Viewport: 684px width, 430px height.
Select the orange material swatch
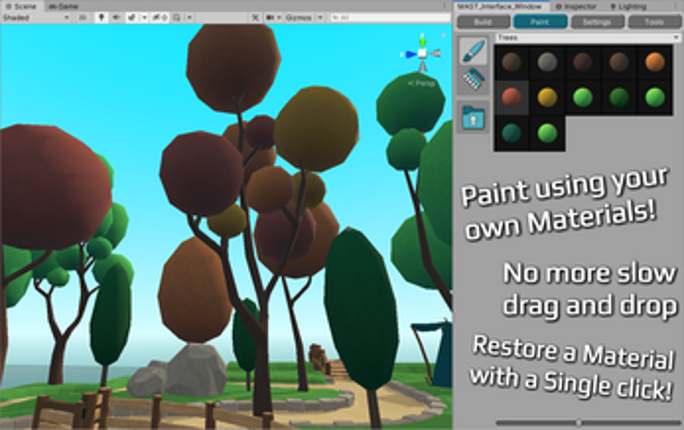pyautogui.click(x=655, y=61)
